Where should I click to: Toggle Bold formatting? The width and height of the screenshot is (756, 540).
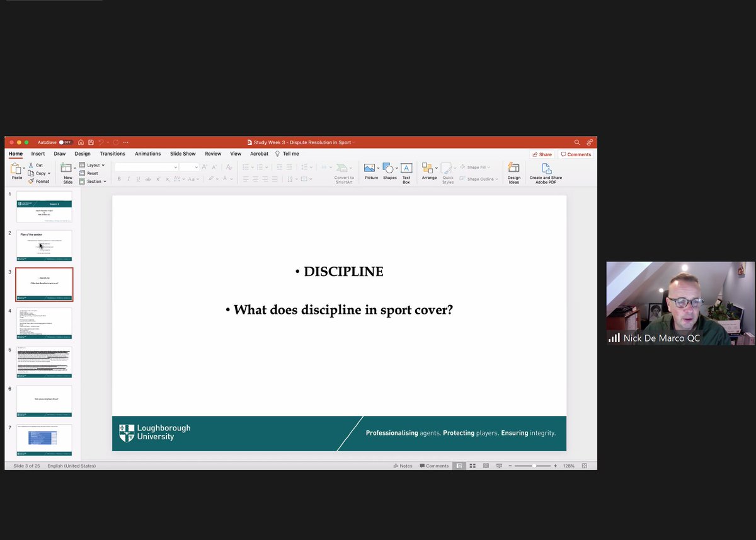[119, 179]
